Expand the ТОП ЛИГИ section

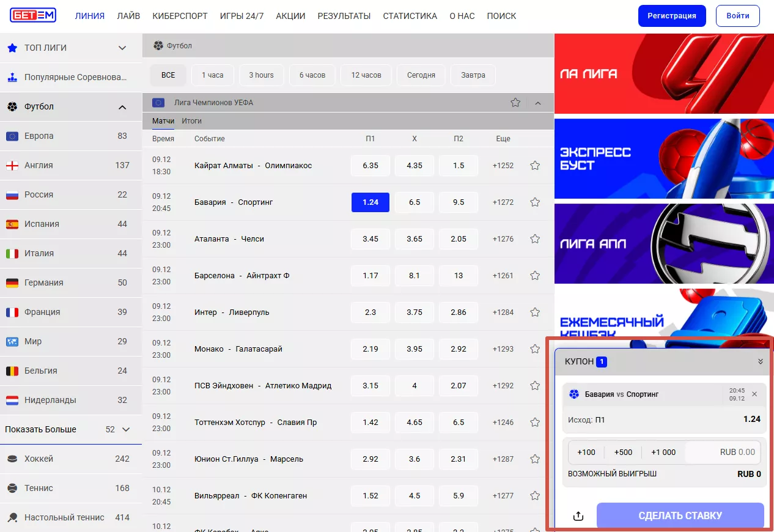pyautogui.click(x=122, y=48)
